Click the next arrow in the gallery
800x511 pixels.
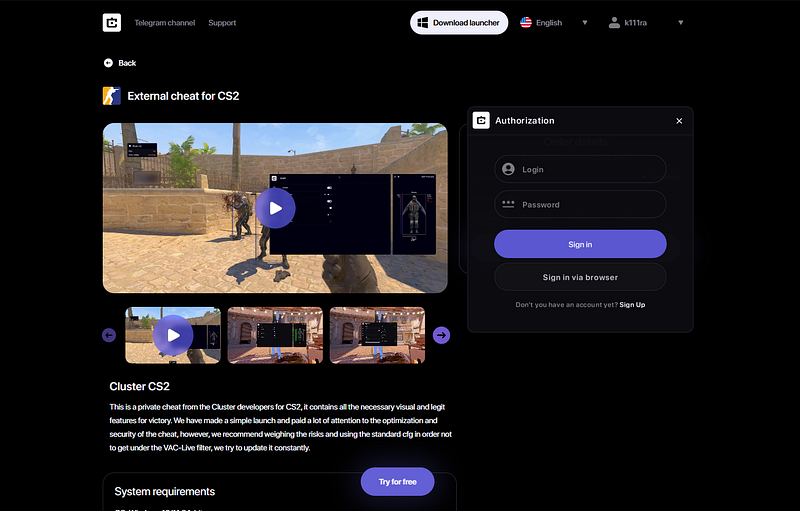click(x=441, y=335)
